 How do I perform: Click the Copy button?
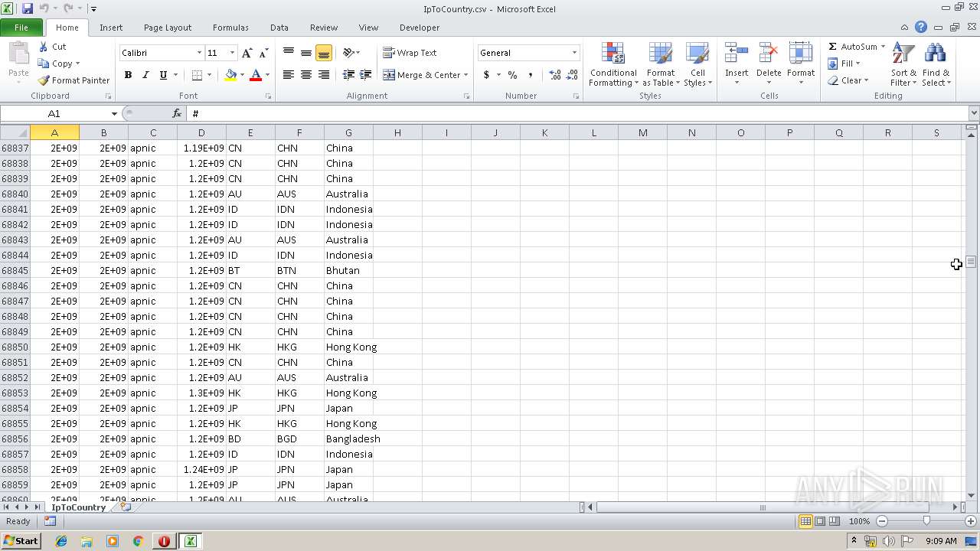56,64
